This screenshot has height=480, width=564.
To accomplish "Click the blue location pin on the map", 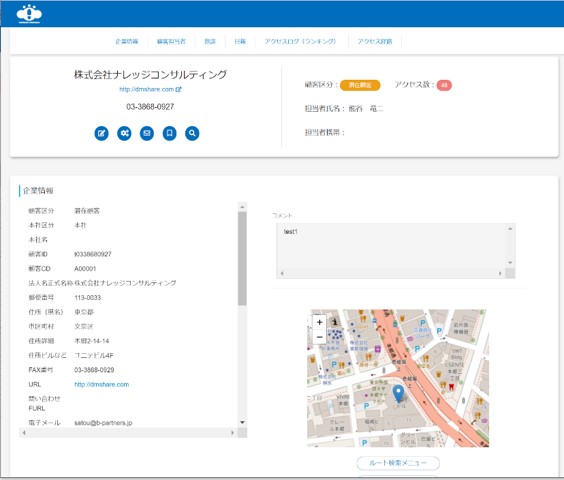I will pos(398,393).
